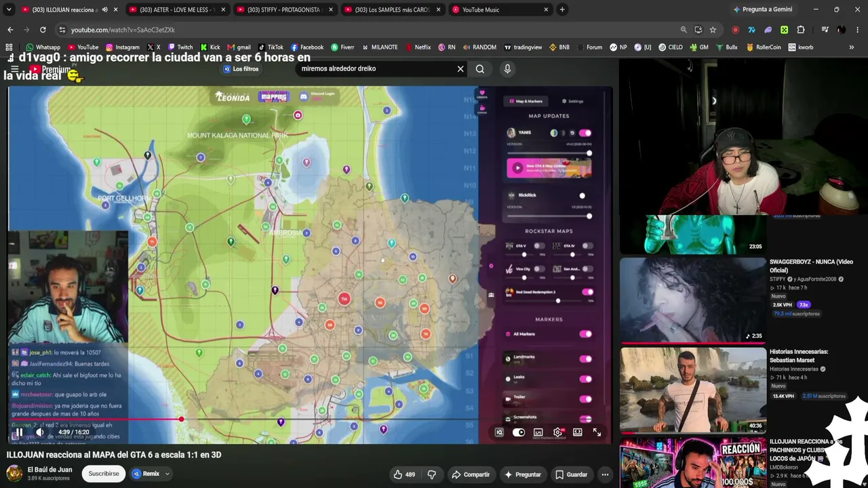Open the Twitch bookmark
The height and width of the screenshot is (488, 868).
[180, 47]
